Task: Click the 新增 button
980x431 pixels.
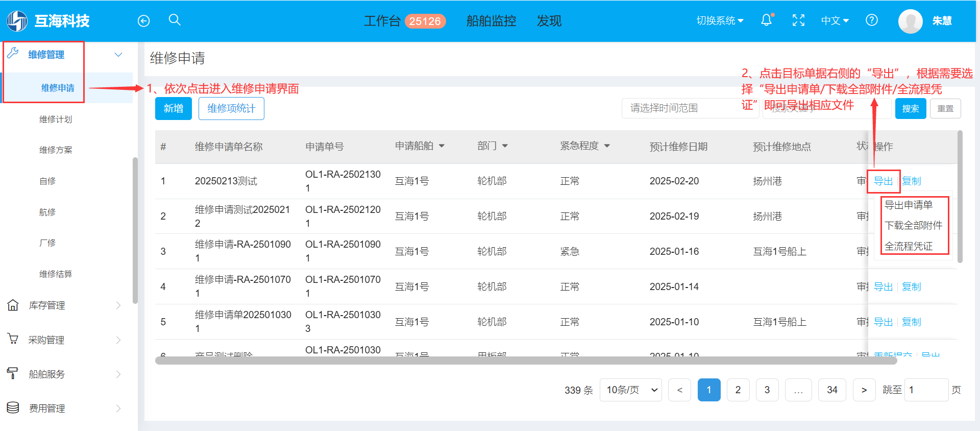Action: pos(174,108)
